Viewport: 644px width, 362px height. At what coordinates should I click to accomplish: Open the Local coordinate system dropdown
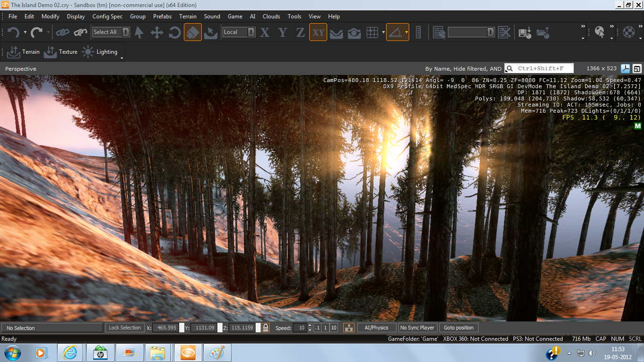239,32
